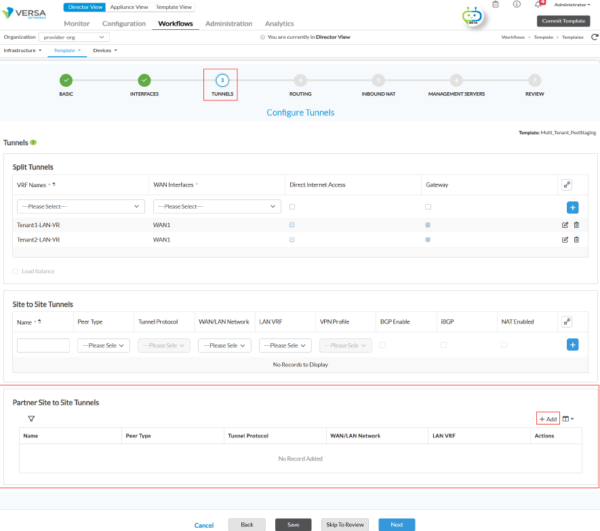Go to the Tunnels step circle
600x531 pixels.
(222, 80)
